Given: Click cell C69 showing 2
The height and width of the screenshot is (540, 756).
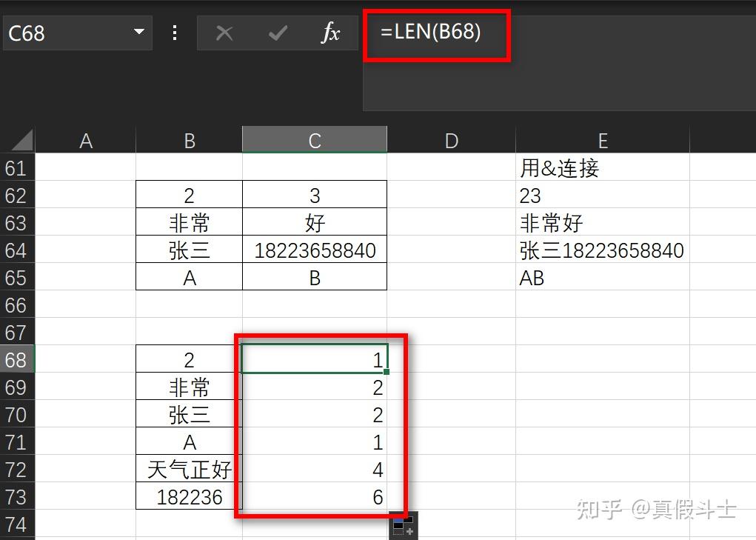Looking at the screenshot, I should [315, 387].
